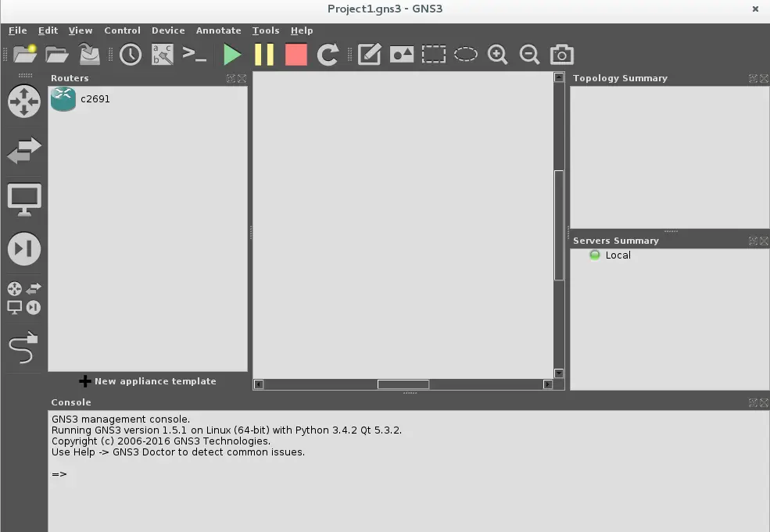770x532 pixels.
Task: Start all devices with green play button
Action: pyautogui.click(x=232, y=55)
